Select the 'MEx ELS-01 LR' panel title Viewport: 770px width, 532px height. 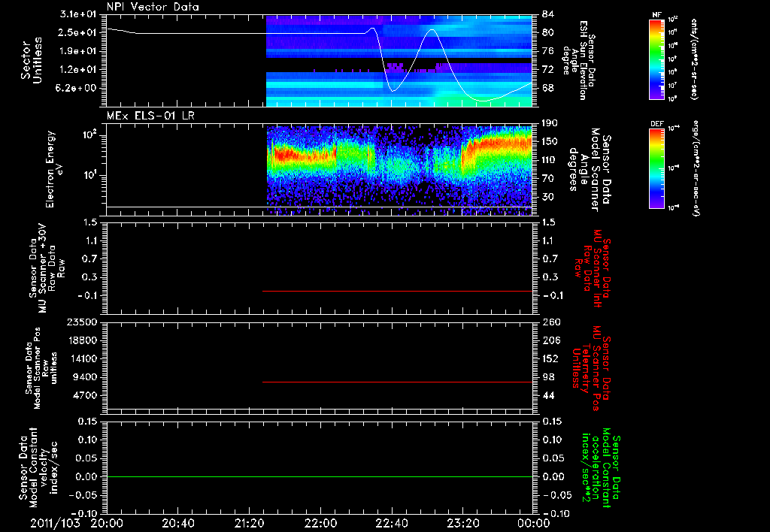[150, 116]
